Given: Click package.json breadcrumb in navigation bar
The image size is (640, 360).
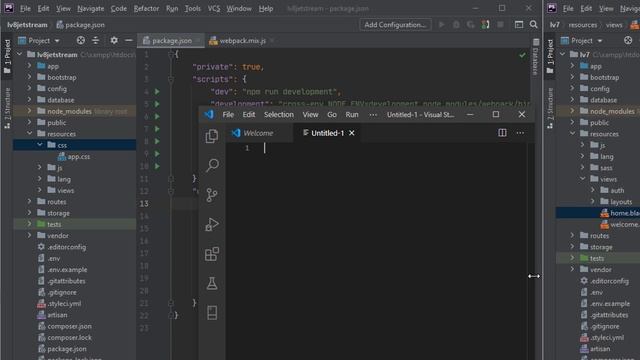Looking at the screenshot, I should [80, 24].
